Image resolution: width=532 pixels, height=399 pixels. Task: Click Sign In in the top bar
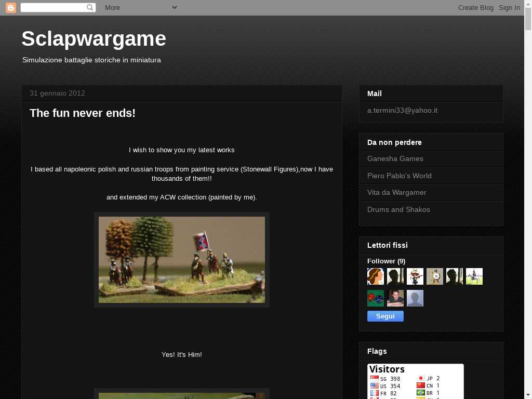tap(509, 7)
